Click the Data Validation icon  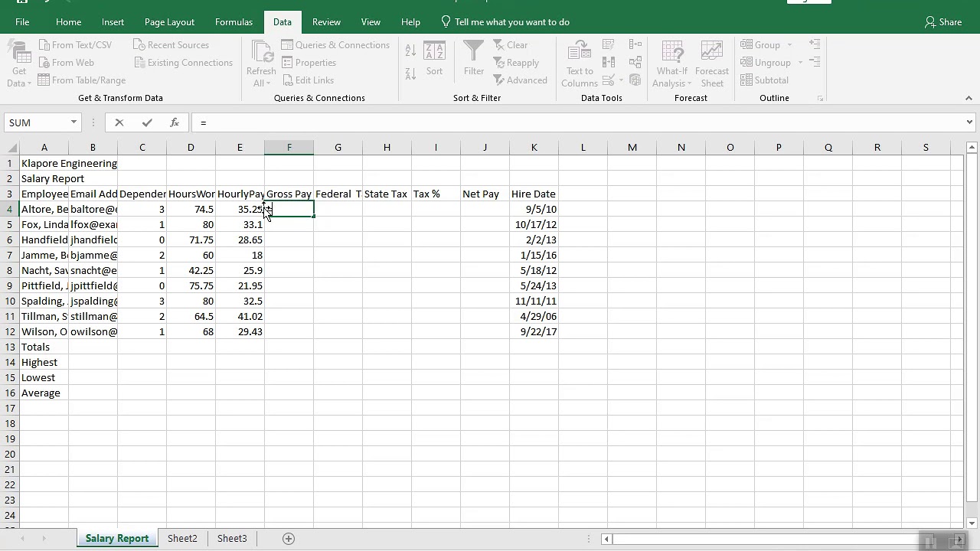click(609, 80)
